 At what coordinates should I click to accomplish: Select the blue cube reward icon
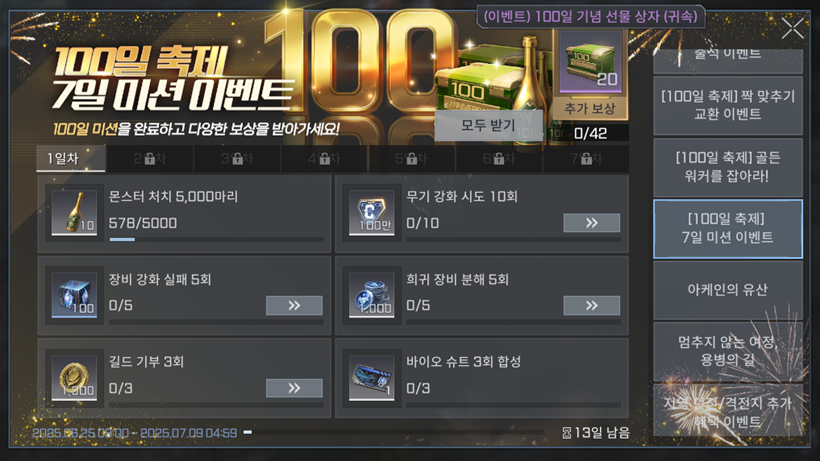(74, 295)
